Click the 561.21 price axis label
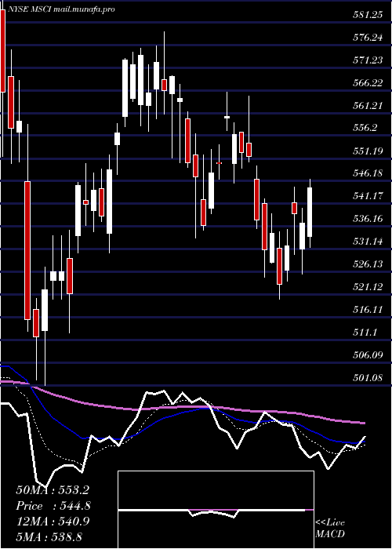 point(368,105)
